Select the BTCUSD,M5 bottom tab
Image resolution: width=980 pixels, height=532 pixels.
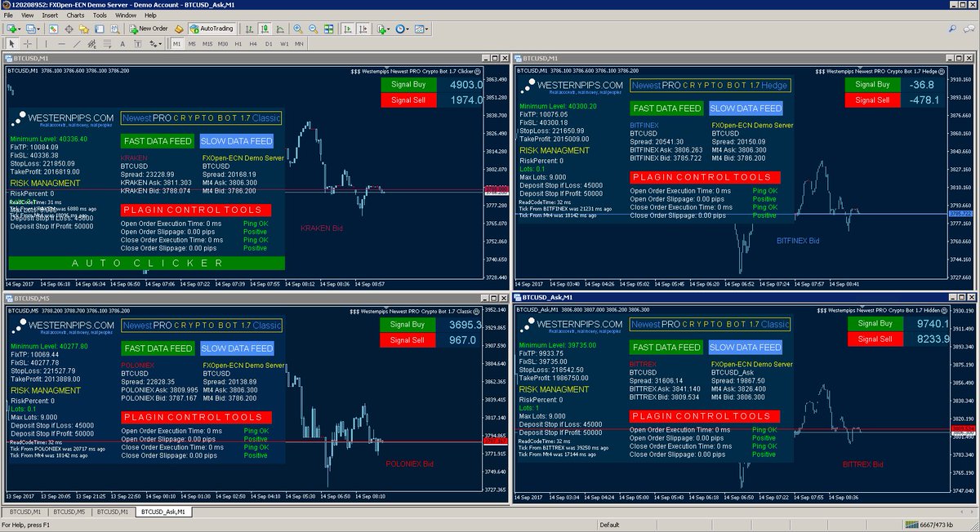pyautogui.click(x=69, y=512)
